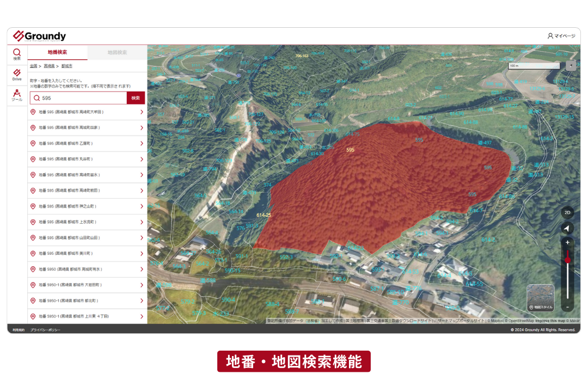Click the zoom slider red handle
This screenshot has height=392, width=588.
[567, 260]
